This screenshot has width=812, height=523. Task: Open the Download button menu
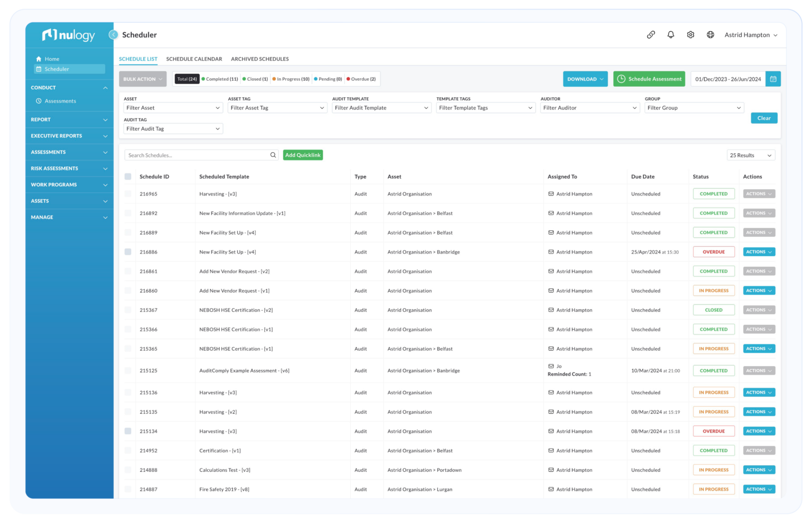pos(585,79)
